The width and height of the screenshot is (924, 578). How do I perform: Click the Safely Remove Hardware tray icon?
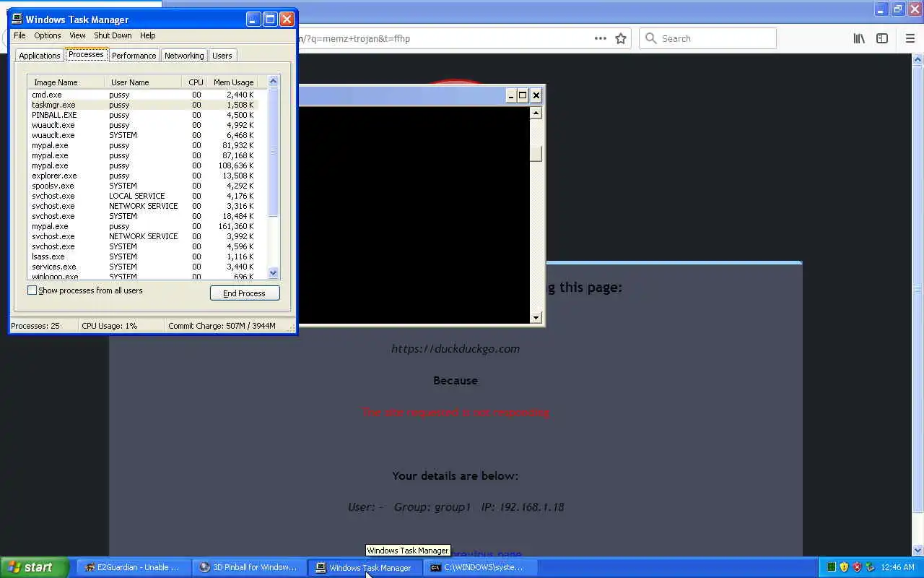coord(870,567)
